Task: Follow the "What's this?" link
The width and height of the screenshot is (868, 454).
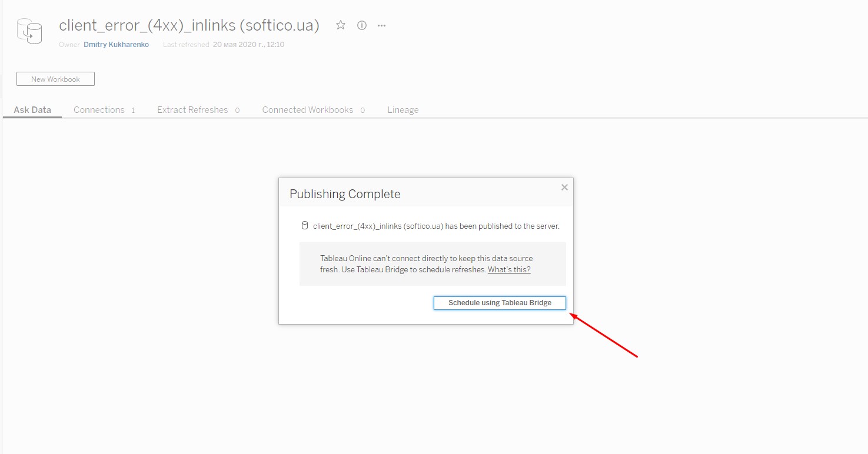Action: (x=509, y=270)
